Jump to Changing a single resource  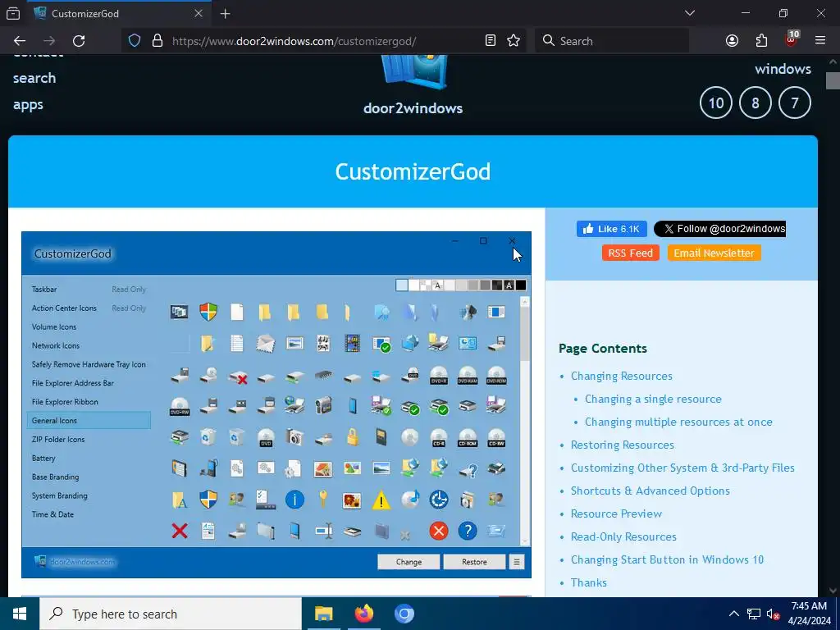pos(653,399)
